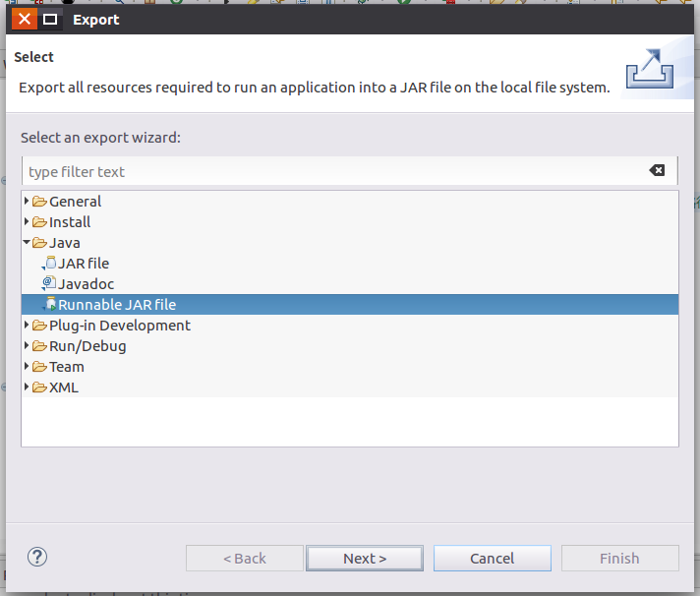Collapse the Java category
The height and width of the screenshot is (596, 700).
click(x=27, y=243)
